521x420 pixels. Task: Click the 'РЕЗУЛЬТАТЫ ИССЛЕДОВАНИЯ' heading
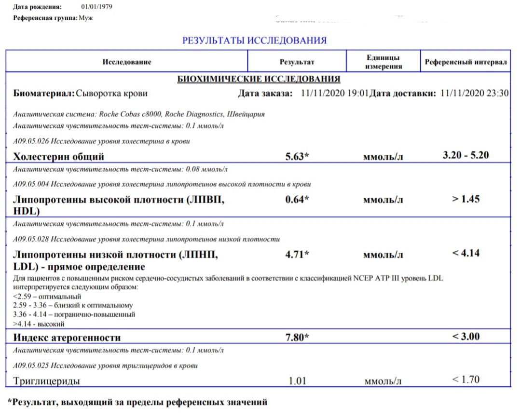(254, 41)
